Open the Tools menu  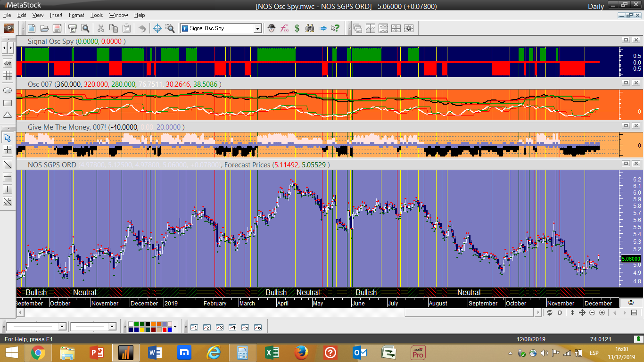coord(97,15)
